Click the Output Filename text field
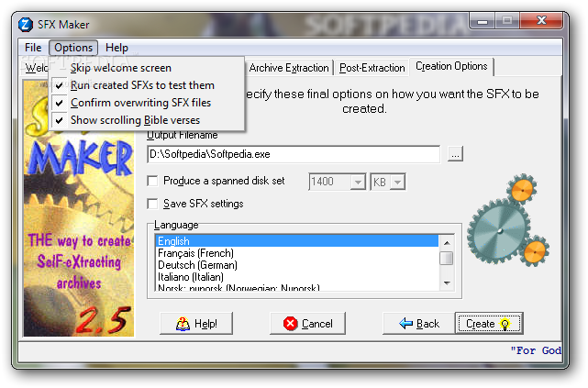Image resolution: width=588 pixels, height=388 pixels. 294,154
